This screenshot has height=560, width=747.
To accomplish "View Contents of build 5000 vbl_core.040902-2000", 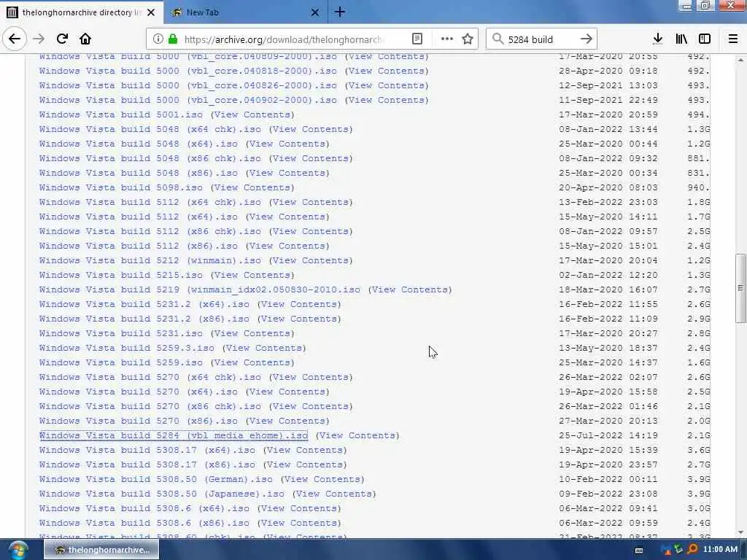I will (387, 100).
